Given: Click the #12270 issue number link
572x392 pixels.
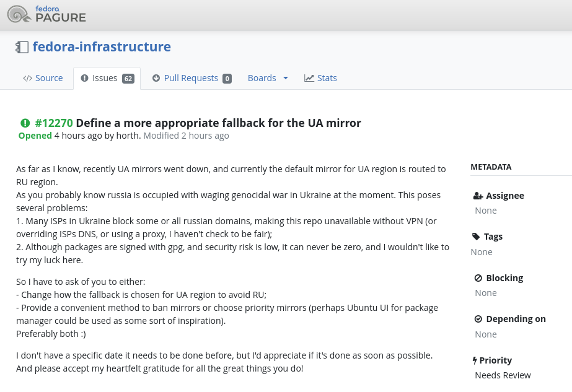Looking at the screenshot, I should tap(54, 123).
